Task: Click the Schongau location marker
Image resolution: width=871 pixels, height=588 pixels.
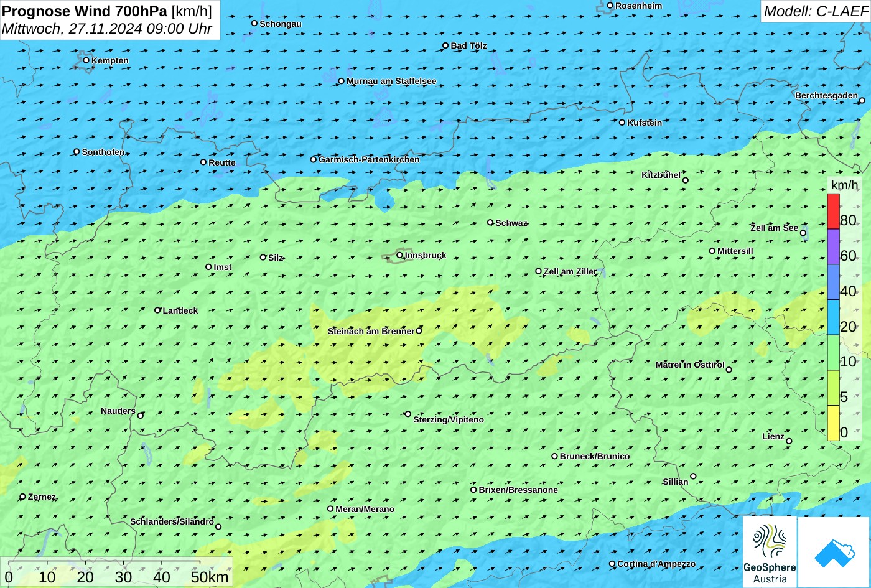Action: click(254, 23)
